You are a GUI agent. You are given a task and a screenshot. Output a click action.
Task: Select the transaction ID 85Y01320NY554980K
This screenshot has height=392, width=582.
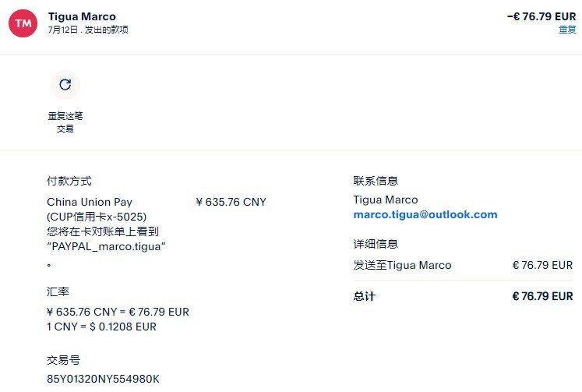[x=103, y=379]
